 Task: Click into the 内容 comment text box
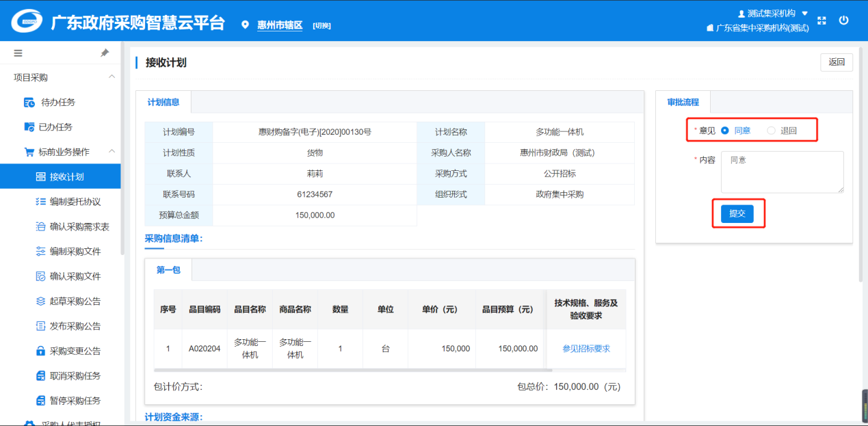(782, 172)
